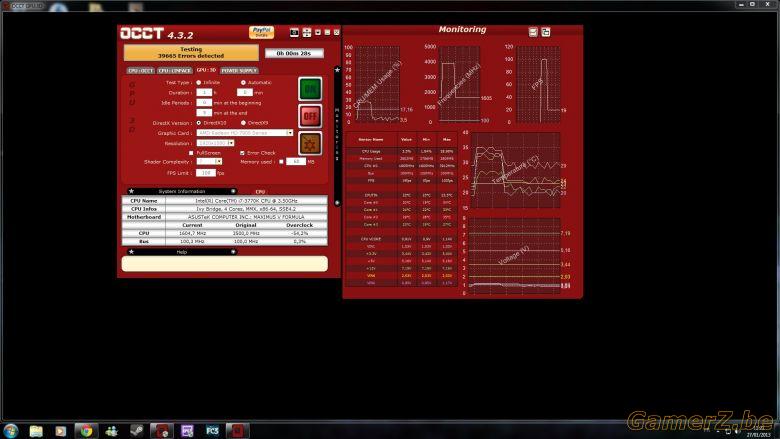The image size is (780, 439).
Task: Click the FPS graph
Action: coord(538,85)
